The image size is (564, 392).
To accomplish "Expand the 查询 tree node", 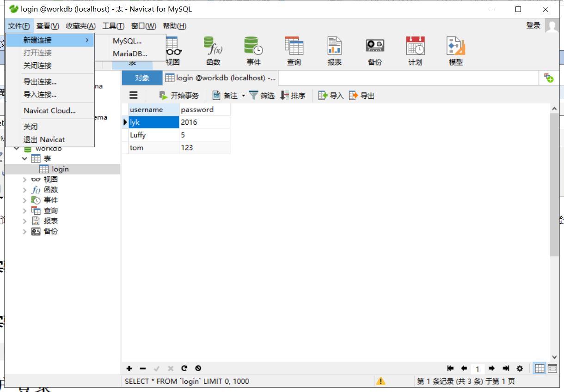I will 25,211.
